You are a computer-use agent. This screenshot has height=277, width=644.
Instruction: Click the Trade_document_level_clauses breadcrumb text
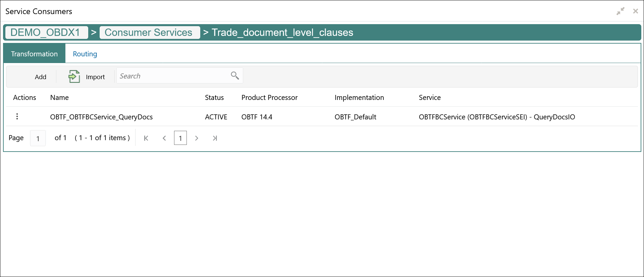pyautogui.click(x=282, y=33)
